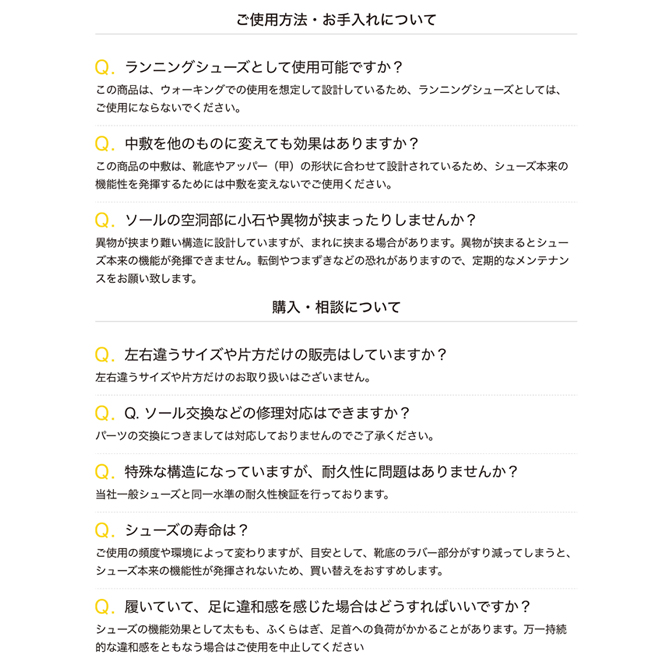The width and height of the screenshot is (665, 665).
Task: Expand the question 中敷を他のものに変えても効果はありますか？
Action: click(272, 143)
